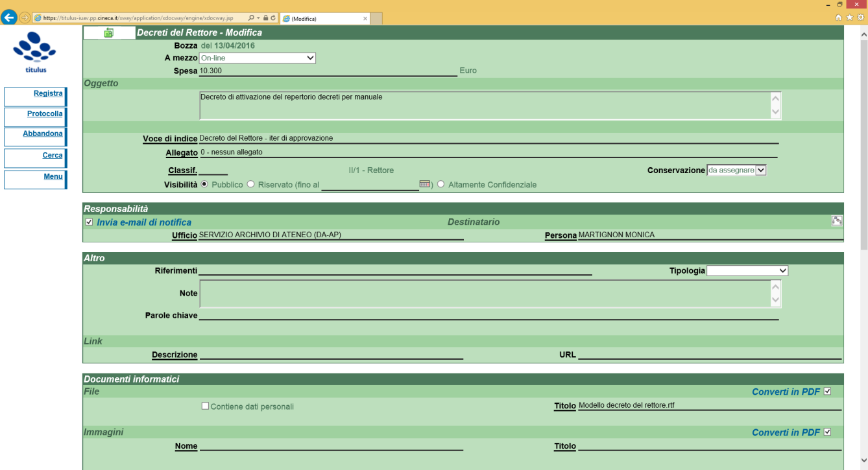Close the (Modifica) browser tab
The width and height of the screenshot is (868, 470).
[365, 18]
